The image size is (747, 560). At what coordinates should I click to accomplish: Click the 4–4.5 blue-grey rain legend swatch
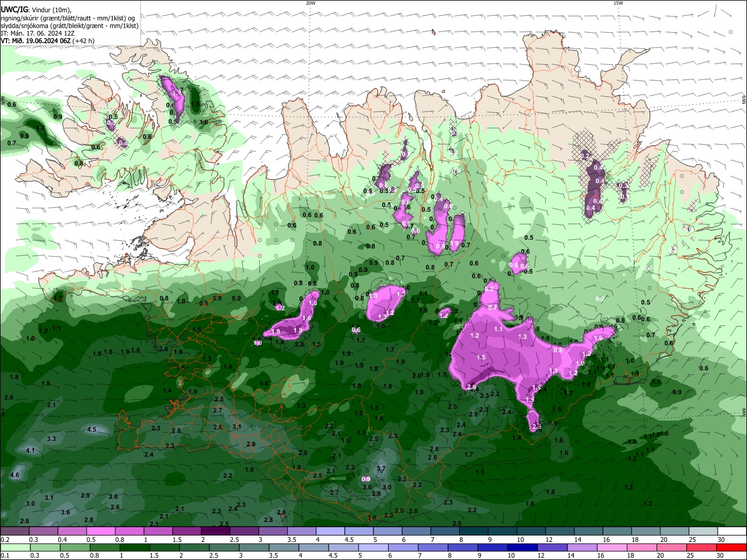(x=314, y=548)
